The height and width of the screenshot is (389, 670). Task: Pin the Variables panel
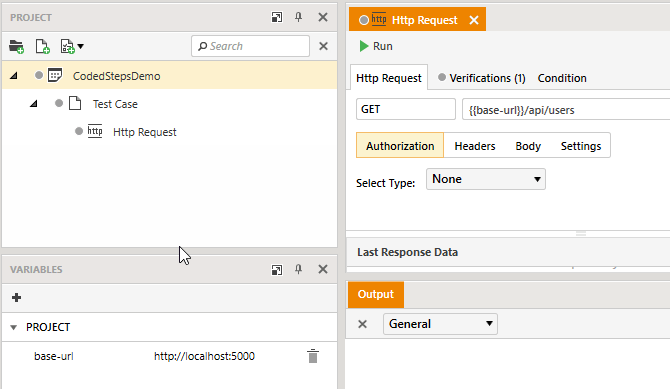pyautogui.click(x=298, y=269)
